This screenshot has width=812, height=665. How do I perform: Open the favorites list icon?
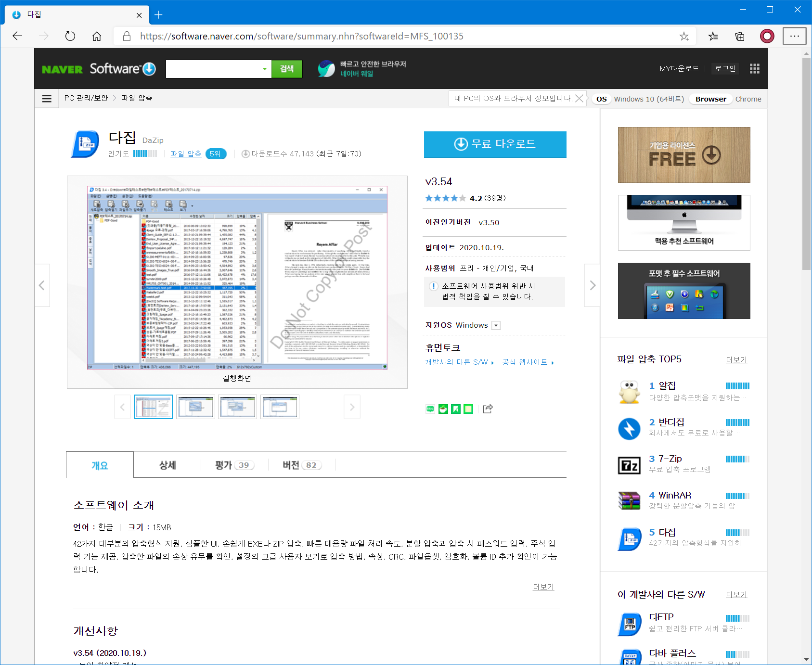[713, 36]
